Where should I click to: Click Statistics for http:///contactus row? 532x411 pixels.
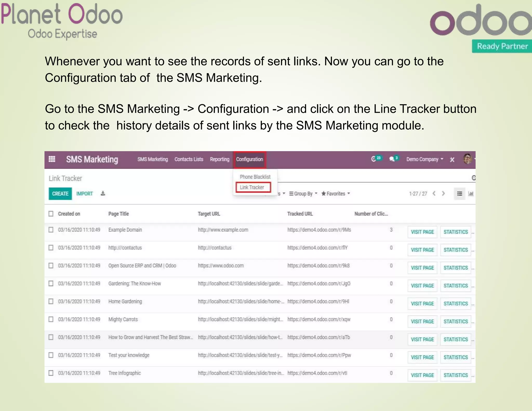(x=456, y=250)
